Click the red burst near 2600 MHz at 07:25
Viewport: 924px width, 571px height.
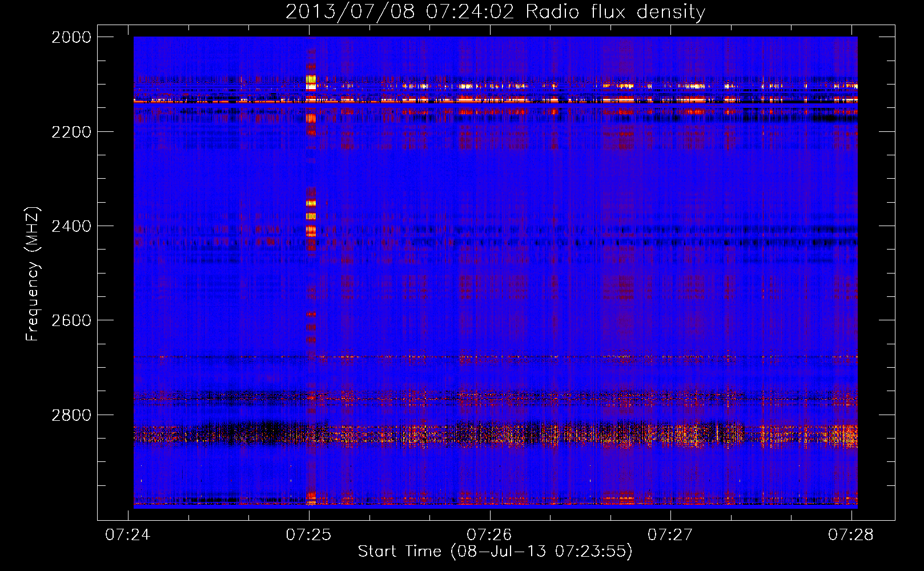pos(311,314)
